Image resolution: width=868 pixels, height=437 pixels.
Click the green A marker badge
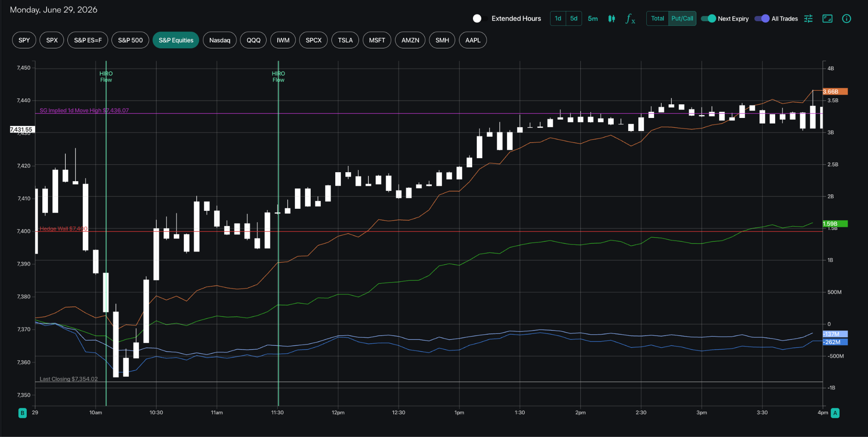pyautogui.click(x=835, y=413)
